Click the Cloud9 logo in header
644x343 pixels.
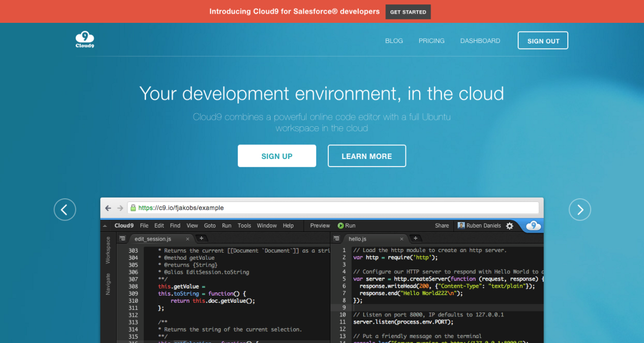click(x=84, y=40)
